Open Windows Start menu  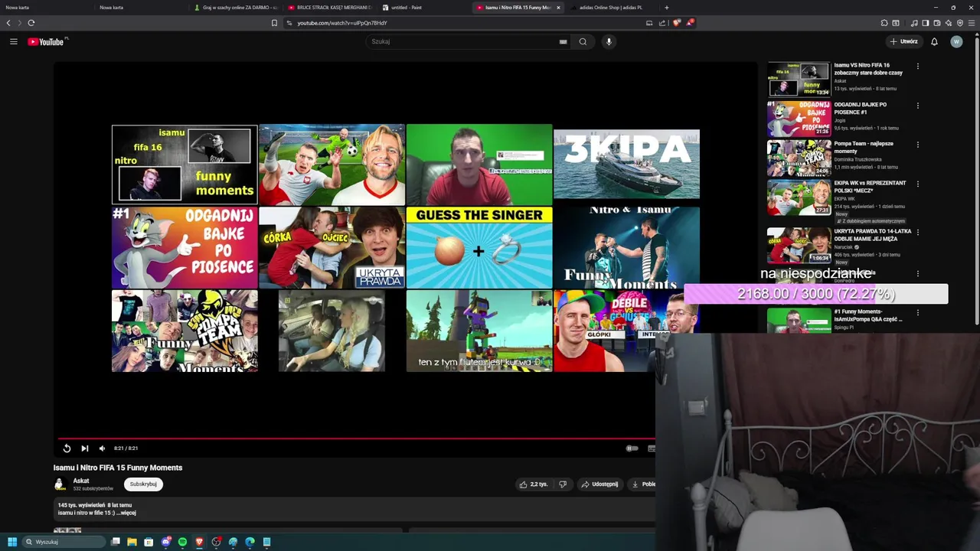pos(11,542)
